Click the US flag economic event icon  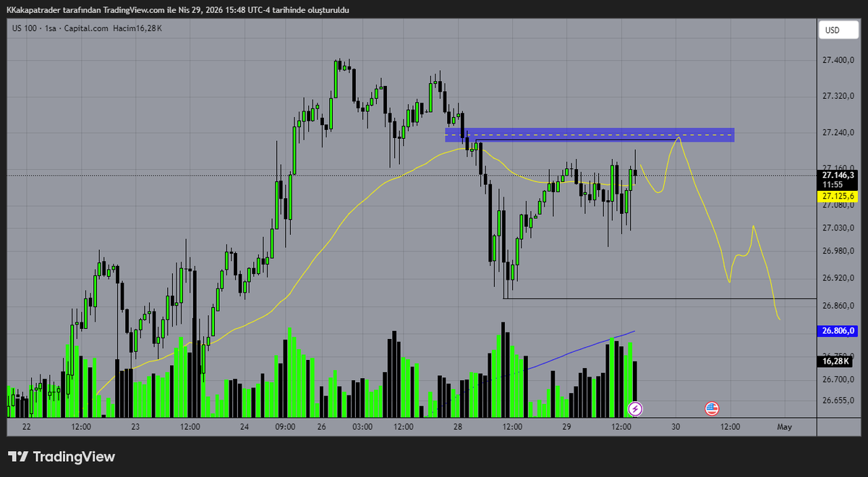[x=712, y=409]
